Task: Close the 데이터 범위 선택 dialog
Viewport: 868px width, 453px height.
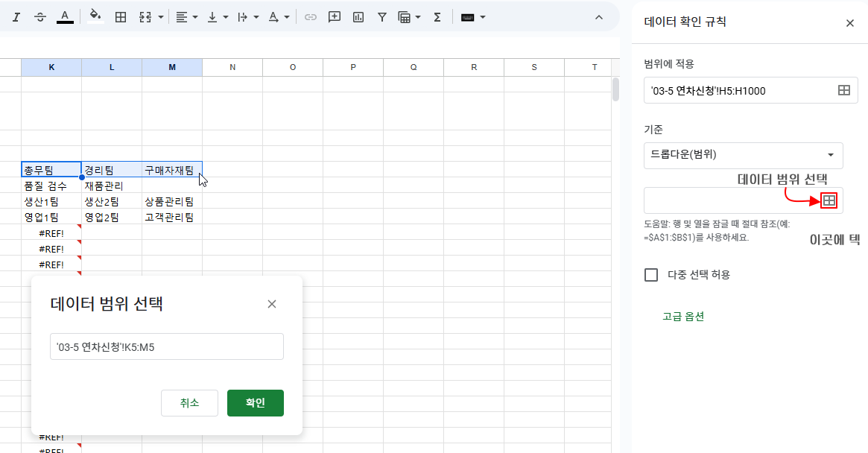Action: 272,304
